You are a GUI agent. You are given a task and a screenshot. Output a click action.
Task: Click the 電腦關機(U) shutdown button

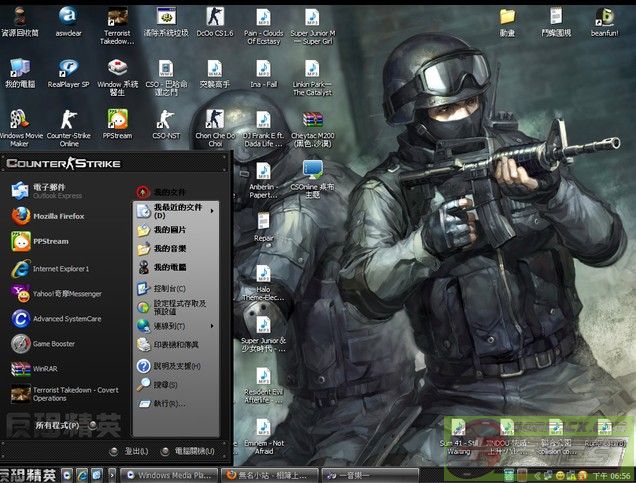[x=187, y=452]
